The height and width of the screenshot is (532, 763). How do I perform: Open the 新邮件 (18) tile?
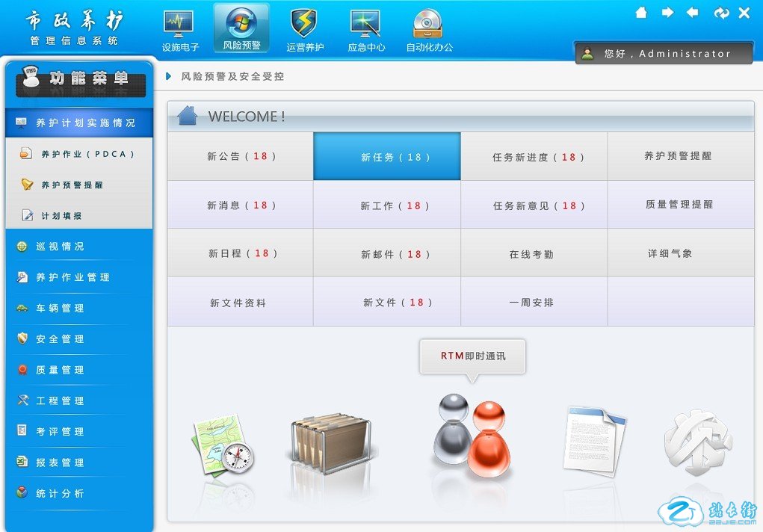coord(387,254)
